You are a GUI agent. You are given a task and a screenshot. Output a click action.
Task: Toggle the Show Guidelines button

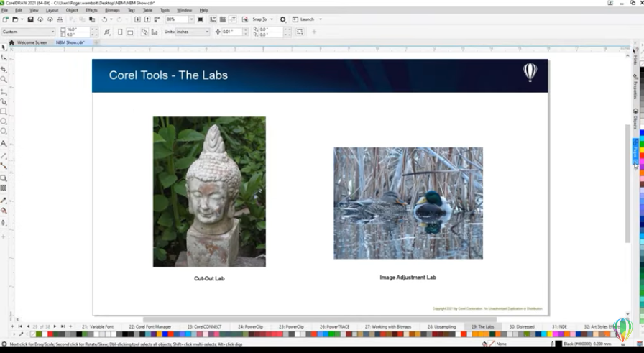pyautogui.click(x=232, y=19)
